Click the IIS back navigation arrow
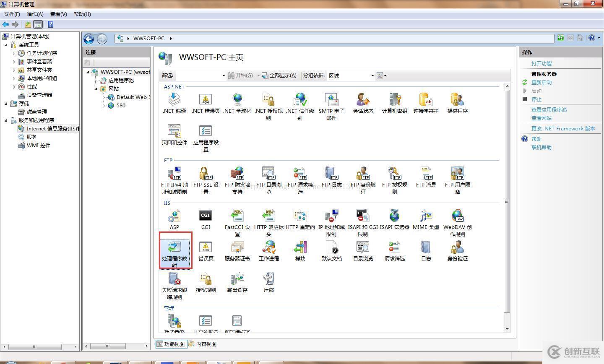 (89, 39)
